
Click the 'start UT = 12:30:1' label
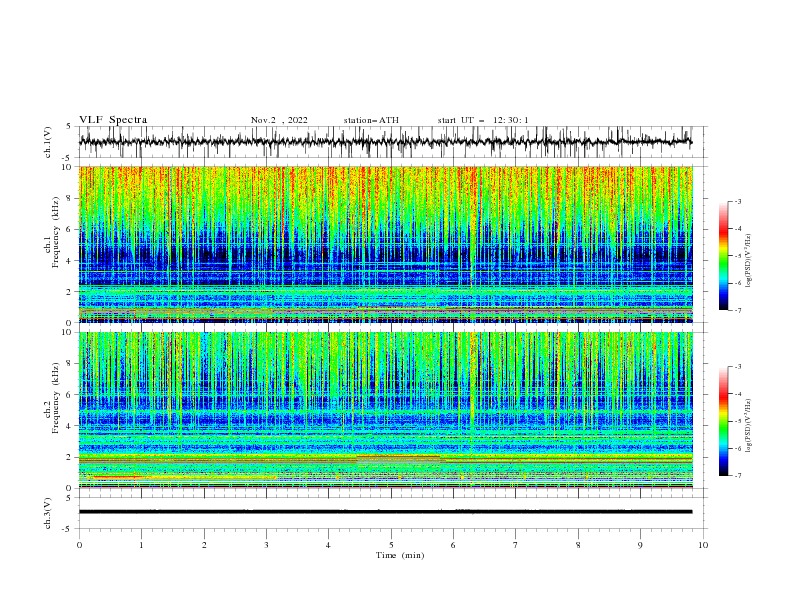point(483,120)
